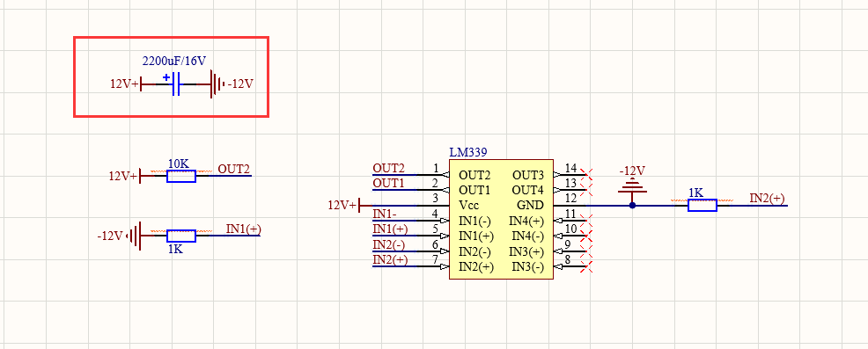Select the 2200uF/16V capacitor symbol
Screen dimensions: 868x349
(x=176, y=84)
